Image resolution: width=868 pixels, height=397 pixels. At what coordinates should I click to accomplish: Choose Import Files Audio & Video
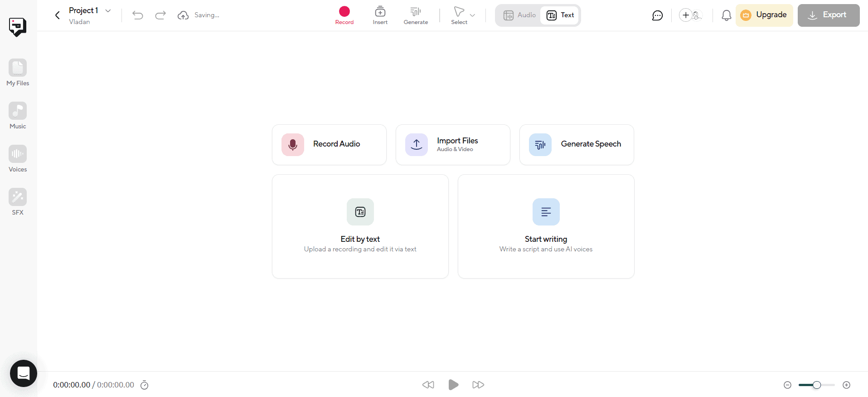[x=453, y=145]
